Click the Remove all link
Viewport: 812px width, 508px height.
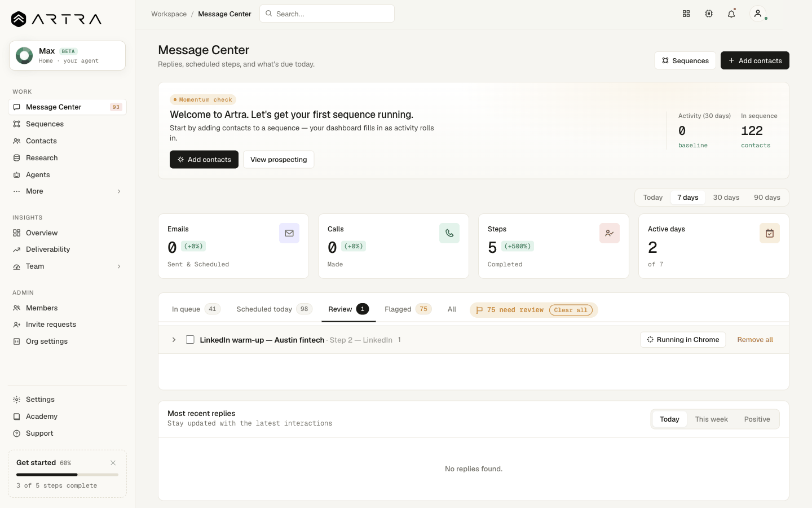[755, 340]
